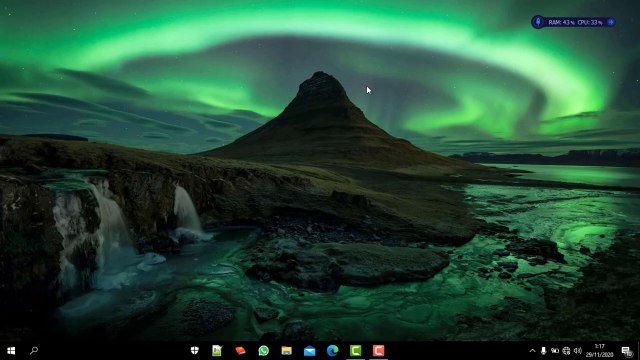Open the battery status tray icon
Viewport: 640px width, 360px height.
tap(555, 351)
